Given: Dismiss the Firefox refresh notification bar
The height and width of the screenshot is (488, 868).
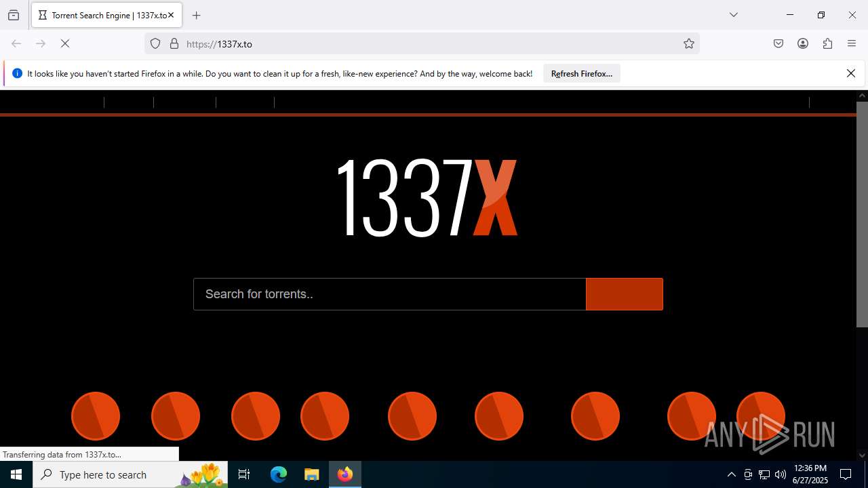Looking at the screenshot, I should pos(851,73).
